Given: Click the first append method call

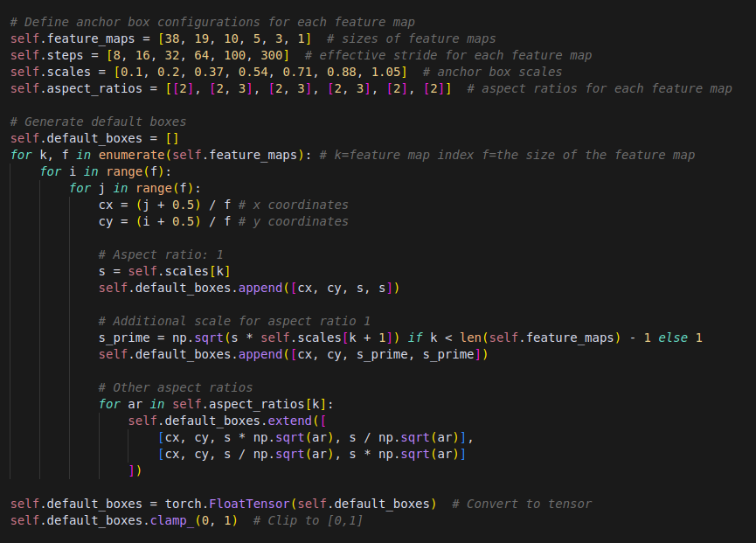Looking at the screenshot, I should (x=260, y=288).
